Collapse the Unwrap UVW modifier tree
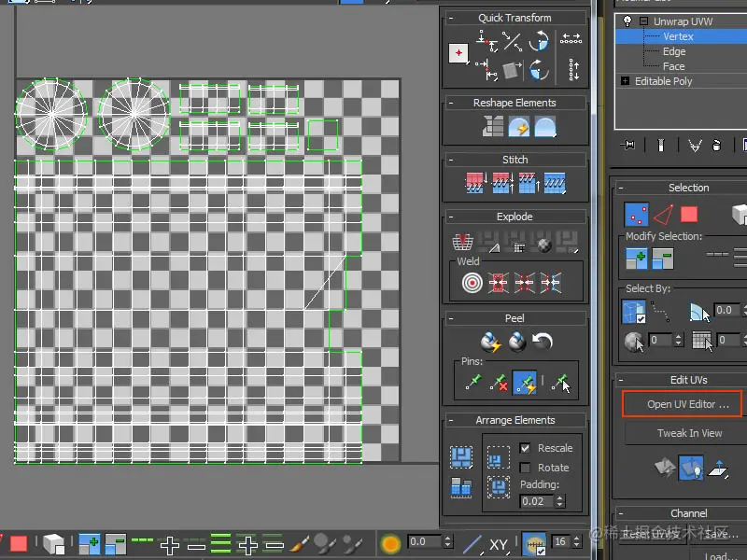The image size is (747, 560). click(x=643, y=21)
